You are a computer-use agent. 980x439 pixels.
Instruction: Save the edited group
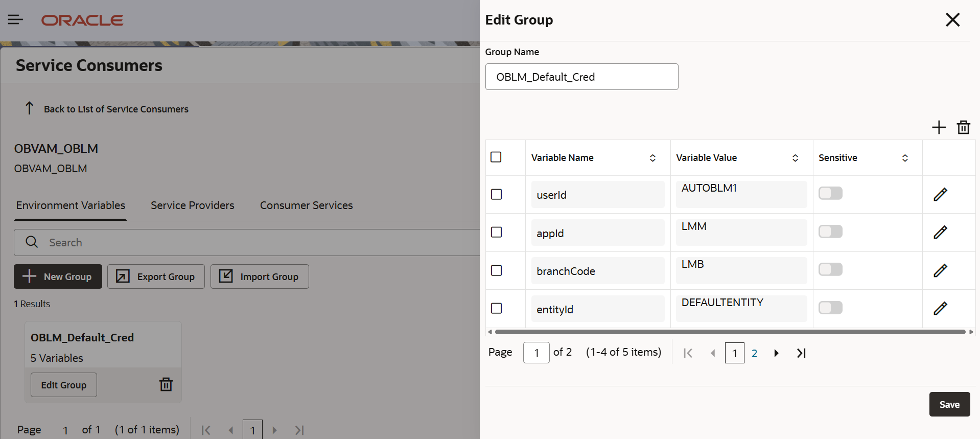point(949,404)
